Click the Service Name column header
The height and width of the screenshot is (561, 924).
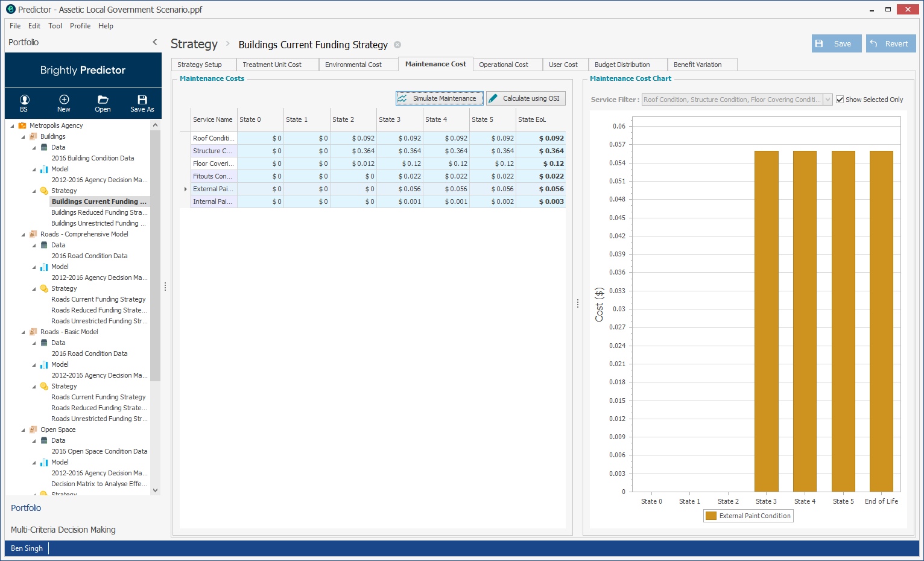[x=214, y=119]
